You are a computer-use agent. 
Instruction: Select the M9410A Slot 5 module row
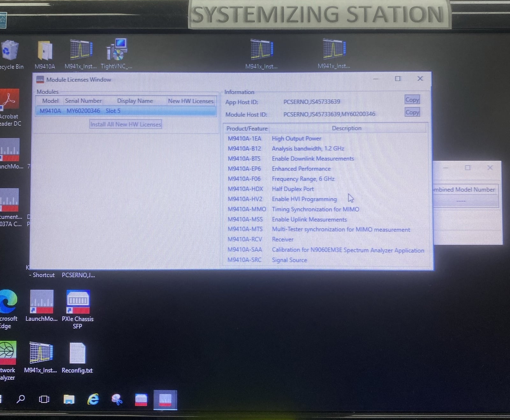(x=126, y=111)
